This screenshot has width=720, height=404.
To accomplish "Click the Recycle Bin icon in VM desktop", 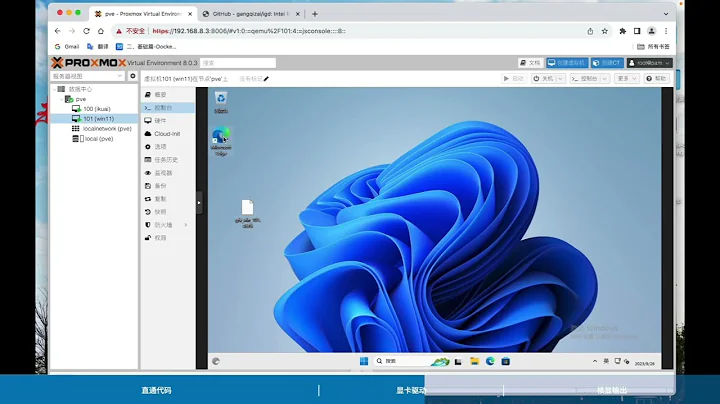I will click(221, 102).
